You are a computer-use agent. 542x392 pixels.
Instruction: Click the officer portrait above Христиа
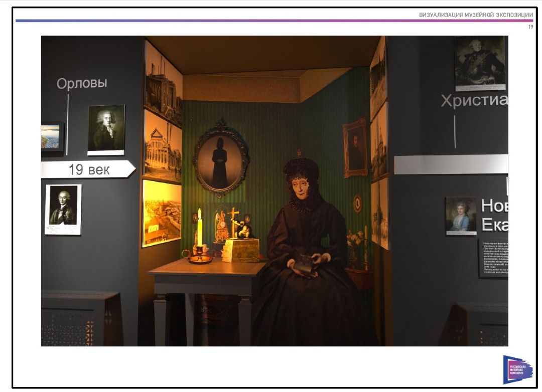480,64
